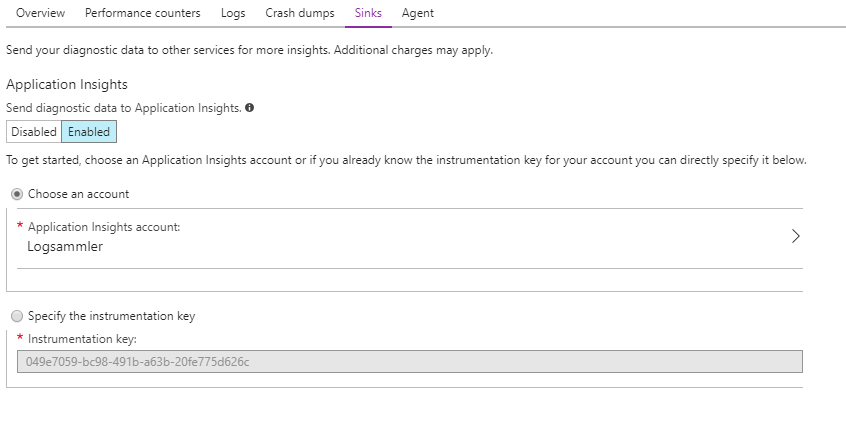Screen dimensions: 846x432
Task: Select the Sinks tab
Action: click(x=368, y=13)
